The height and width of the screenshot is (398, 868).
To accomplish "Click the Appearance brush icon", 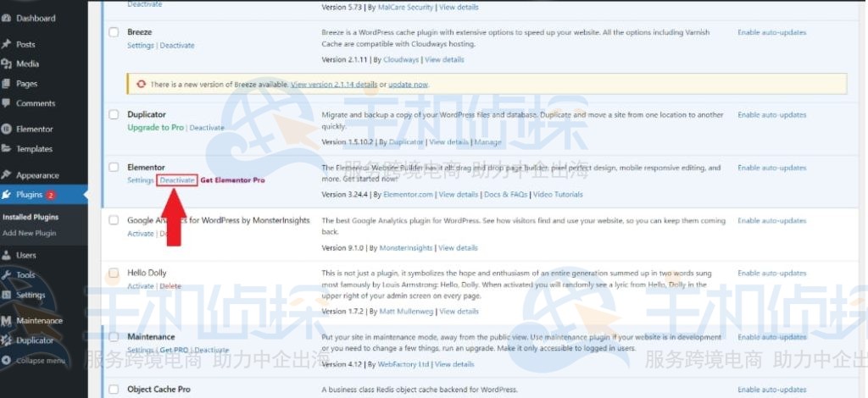I will 6,175.
